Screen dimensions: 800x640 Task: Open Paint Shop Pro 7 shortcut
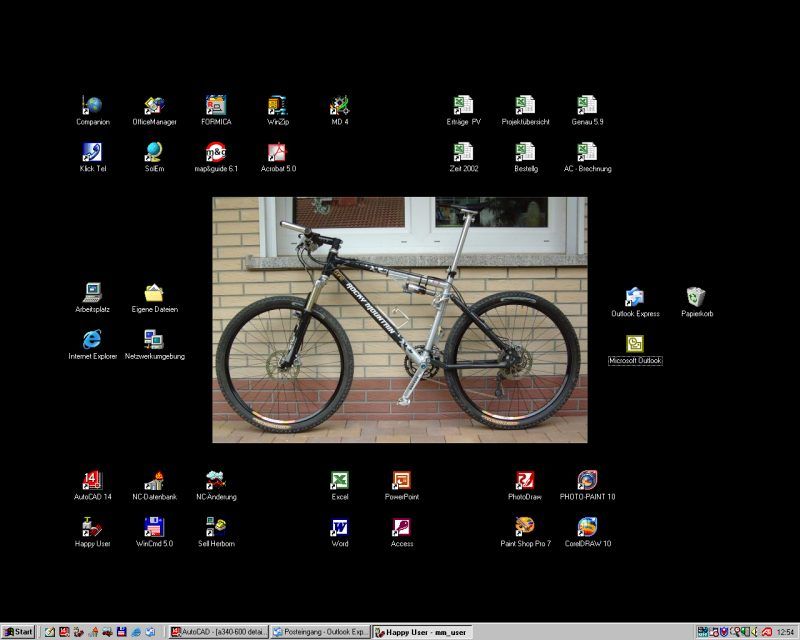[525, 528]
